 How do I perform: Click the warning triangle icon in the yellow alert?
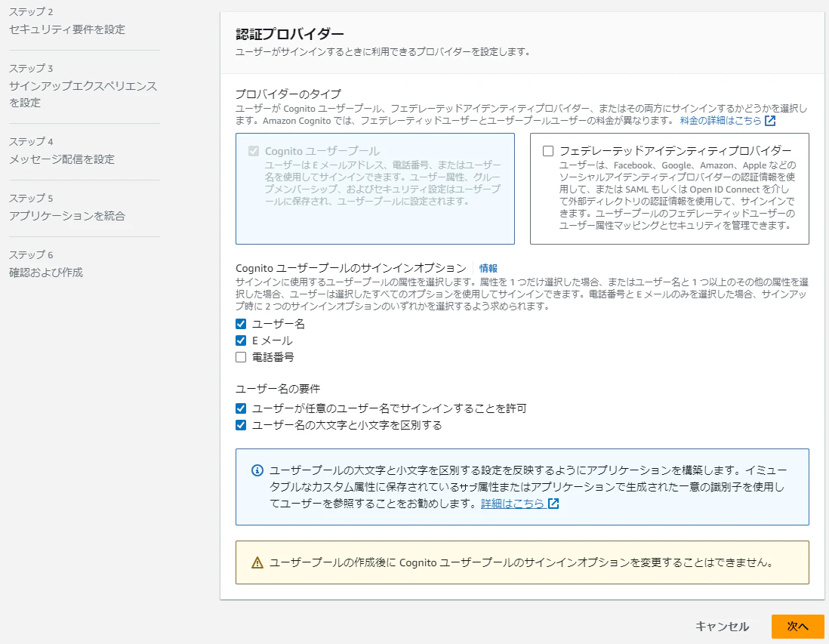[257, 562]
